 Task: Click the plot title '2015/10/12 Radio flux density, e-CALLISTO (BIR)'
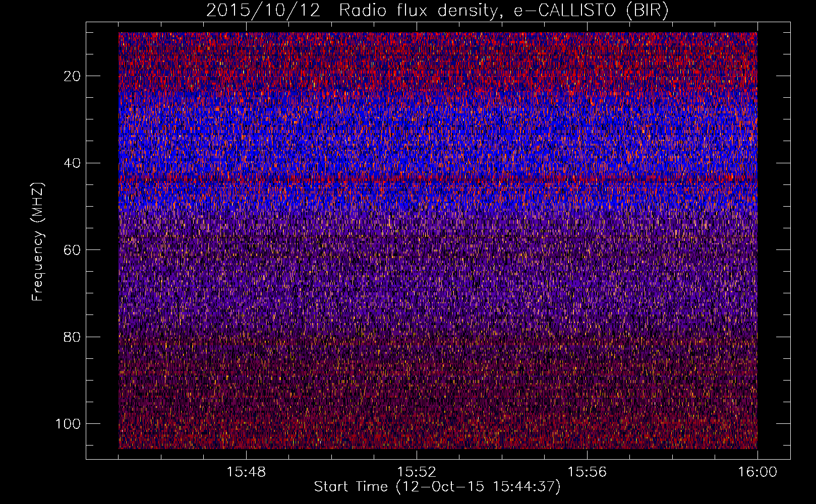click(437, 11)
